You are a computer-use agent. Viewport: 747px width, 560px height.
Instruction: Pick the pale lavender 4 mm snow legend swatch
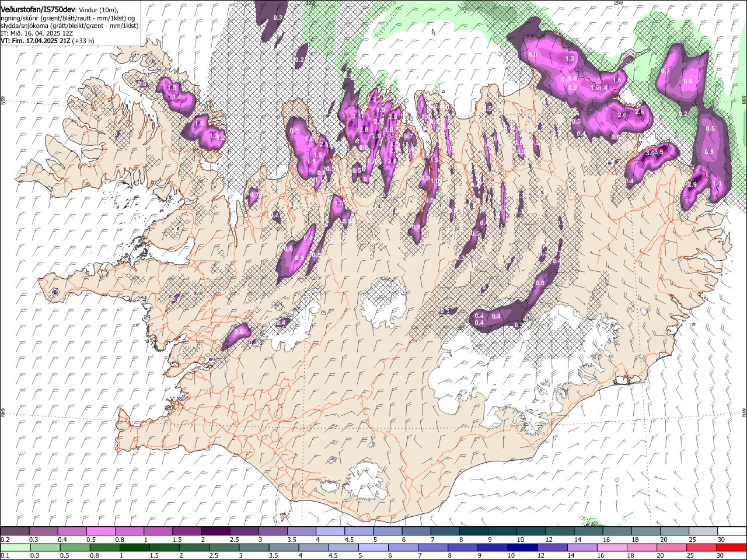coord(330,531)
